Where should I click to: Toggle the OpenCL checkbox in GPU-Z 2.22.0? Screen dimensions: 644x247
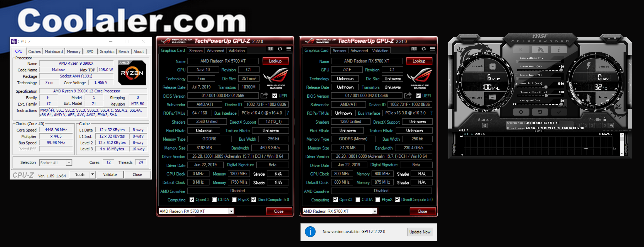point(192,200)
